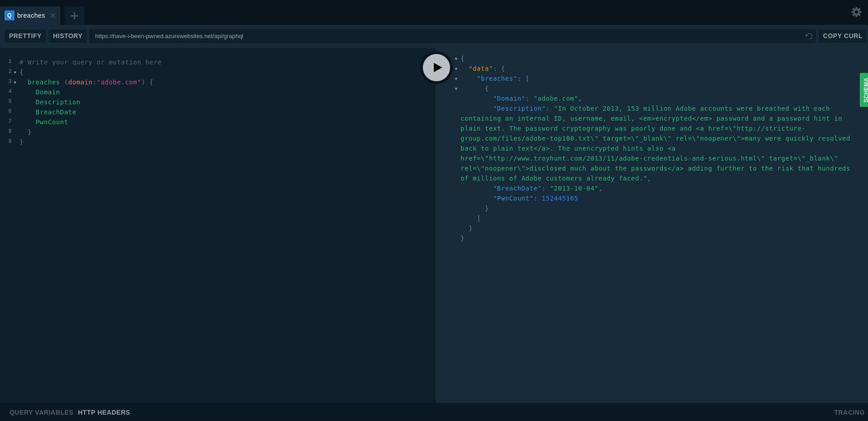Open the HISTORY list
868x421 pixels.
(x=67, y=36)
